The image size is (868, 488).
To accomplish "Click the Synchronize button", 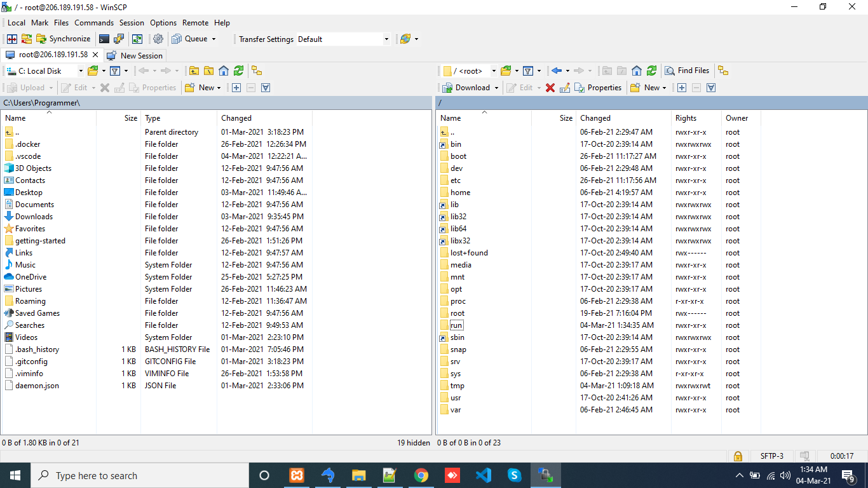I will pyautogui.click(x=63, y=39).
